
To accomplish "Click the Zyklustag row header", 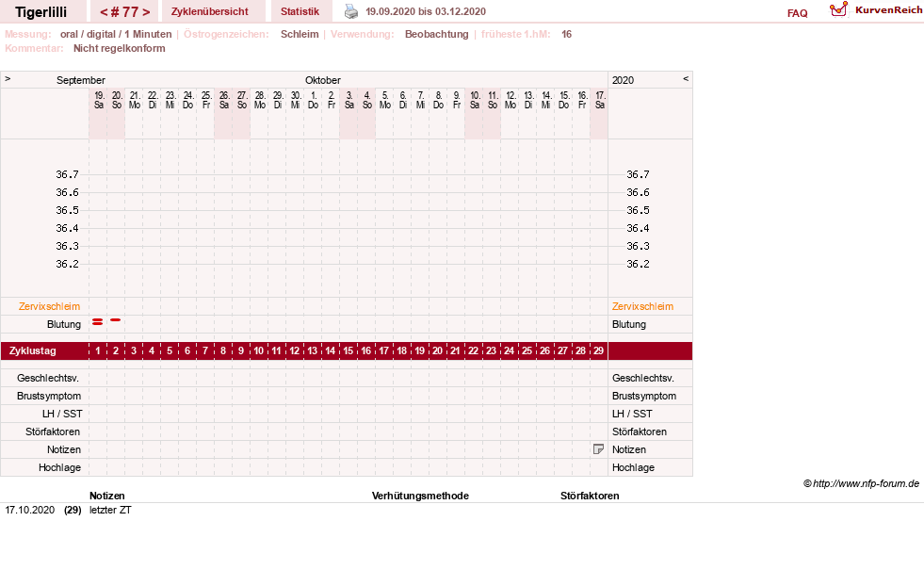I will [32, 350].
